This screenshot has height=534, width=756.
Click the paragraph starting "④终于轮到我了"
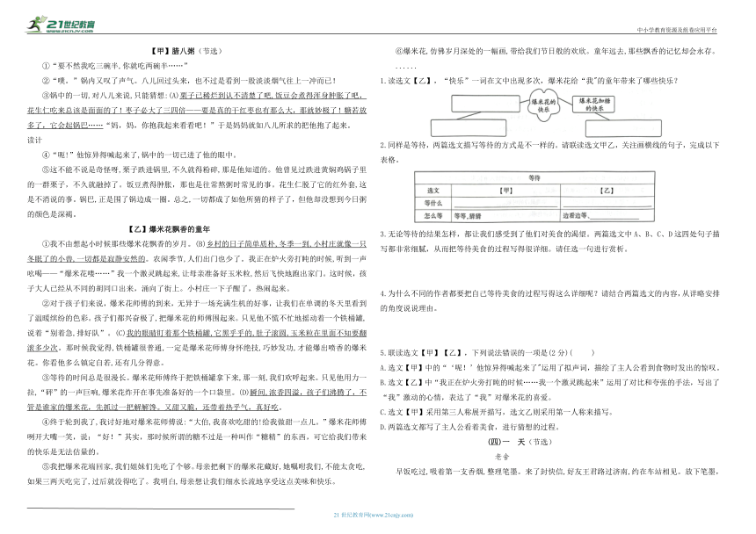(x=197, y=437)
